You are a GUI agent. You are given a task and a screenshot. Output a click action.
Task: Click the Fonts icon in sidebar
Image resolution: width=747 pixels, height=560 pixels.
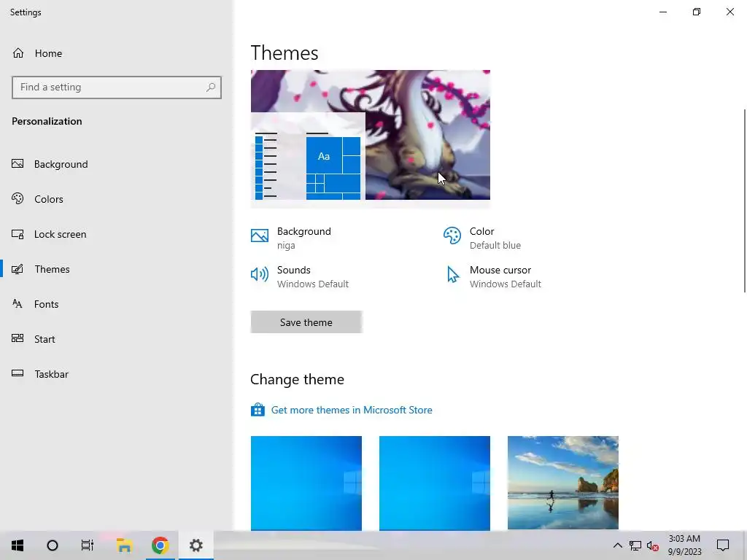(18, 304)
